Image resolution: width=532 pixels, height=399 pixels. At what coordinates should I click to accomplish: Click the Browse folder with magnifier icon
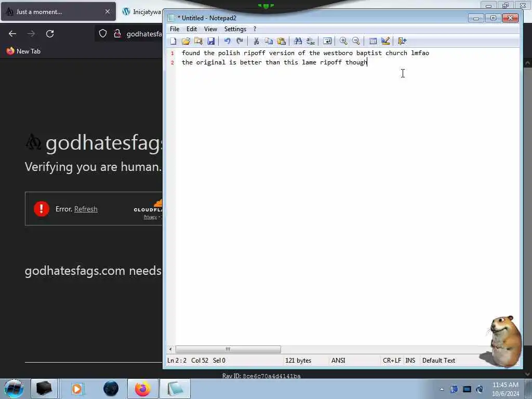(198, 41)
